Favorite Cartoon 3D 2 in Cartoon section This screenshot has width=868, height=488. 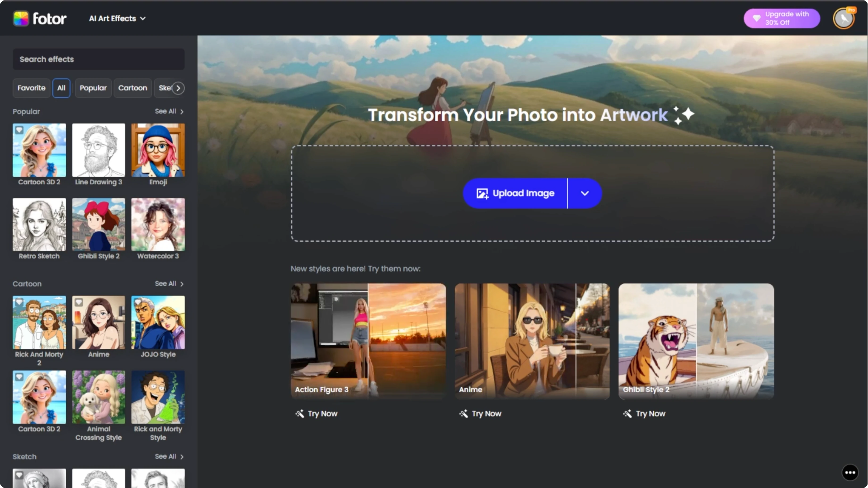[x=19, y=377]
